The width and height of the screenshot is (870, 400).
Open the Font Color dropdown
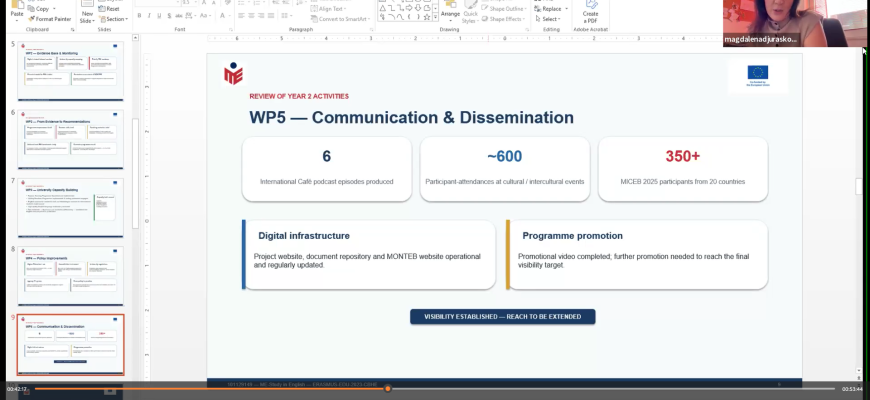click(x=225, y=16)
